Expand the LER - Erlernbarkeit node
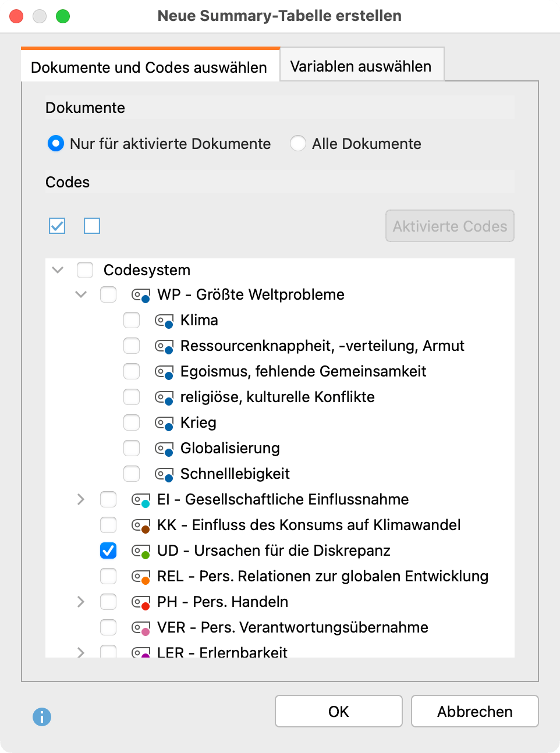The image size is (560, 753). click(x=81, y=652)
